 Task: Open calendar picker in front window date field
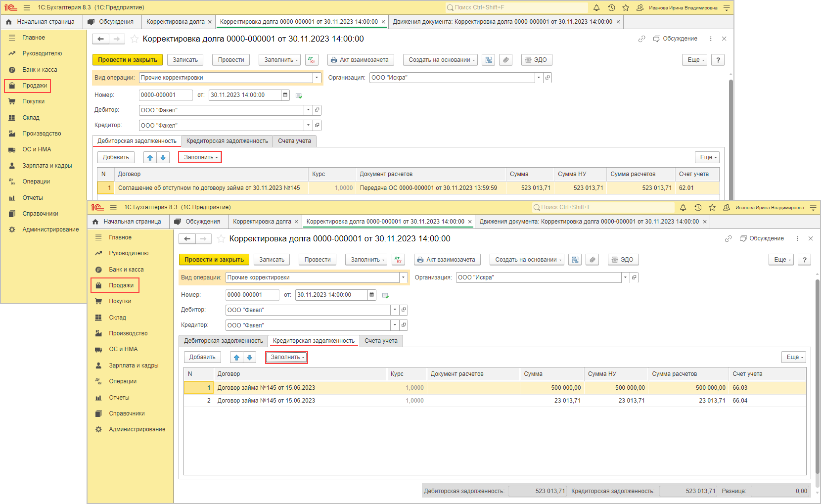click(x=372, y=295)
